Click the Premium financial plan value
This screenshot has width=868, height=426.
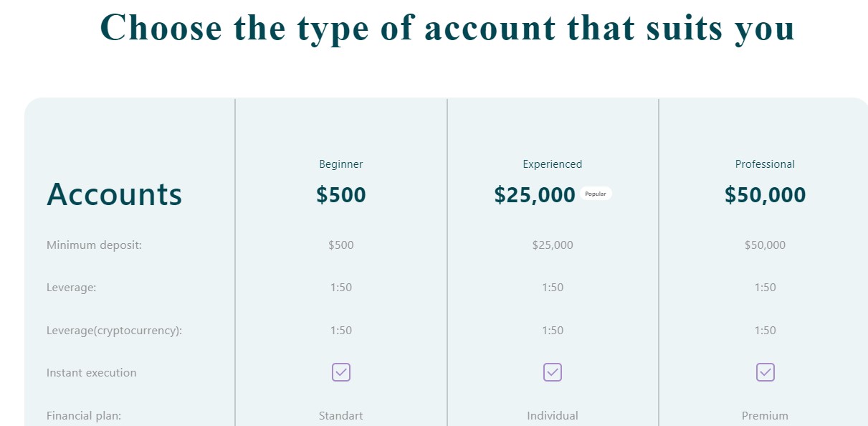click(x=765, y=416)
